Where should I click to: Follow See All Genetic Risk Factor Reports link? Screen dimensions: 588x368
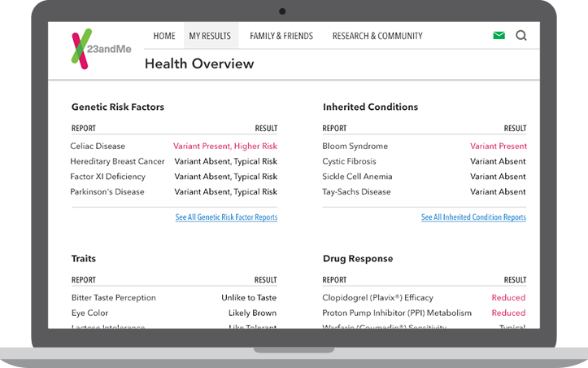pos(226,217)
